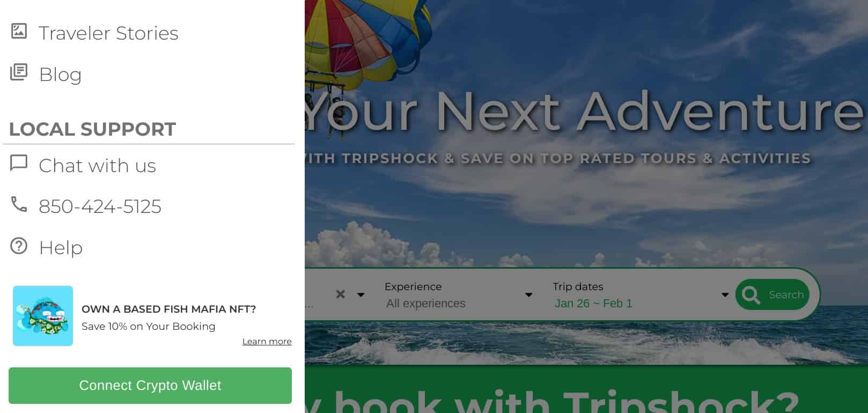Click the phone handset icon
Image resolution: width=868 pixels, height=413 pixels.
19,204
